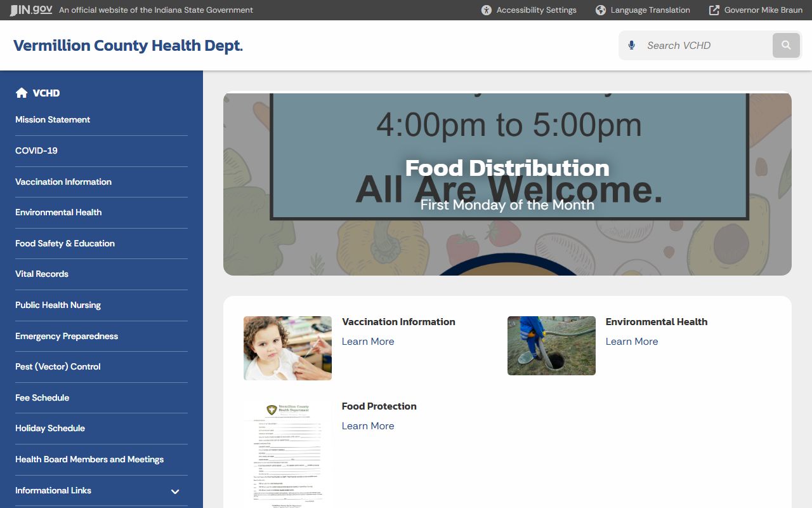The width and height of the screenshot is (812, 508).
Task: Click the Food Protection document thumbnail
Action: pyautogui.click(x=287, y=454)
